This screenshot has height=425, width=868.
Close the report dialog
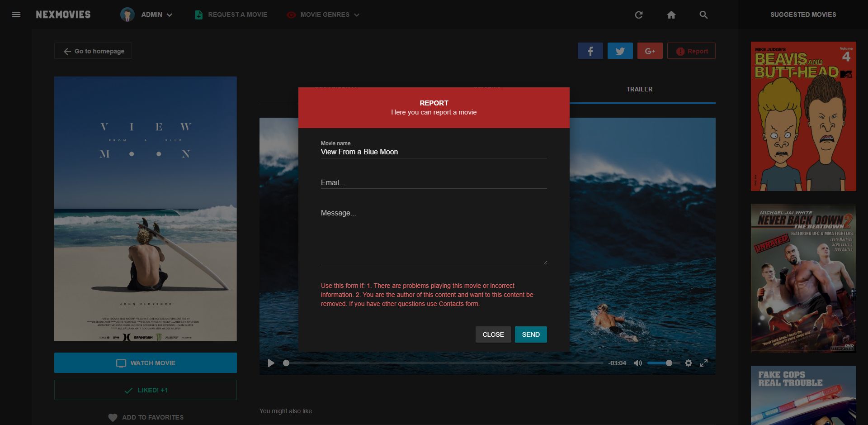493,334
